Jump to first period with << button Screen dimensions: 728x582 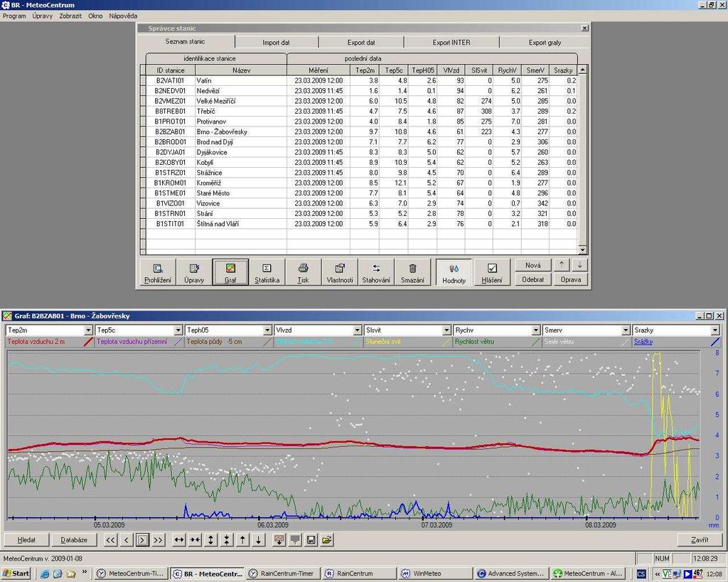tap(110, 540)
